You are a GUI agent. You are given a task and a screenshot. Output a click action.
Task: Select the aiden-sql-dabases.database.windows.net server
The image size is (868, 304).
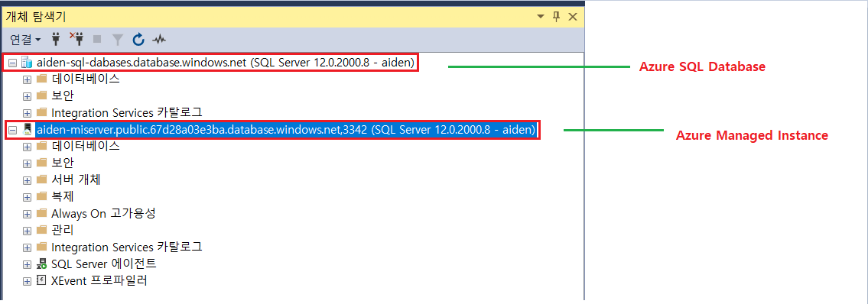click(x=226, y=63)
